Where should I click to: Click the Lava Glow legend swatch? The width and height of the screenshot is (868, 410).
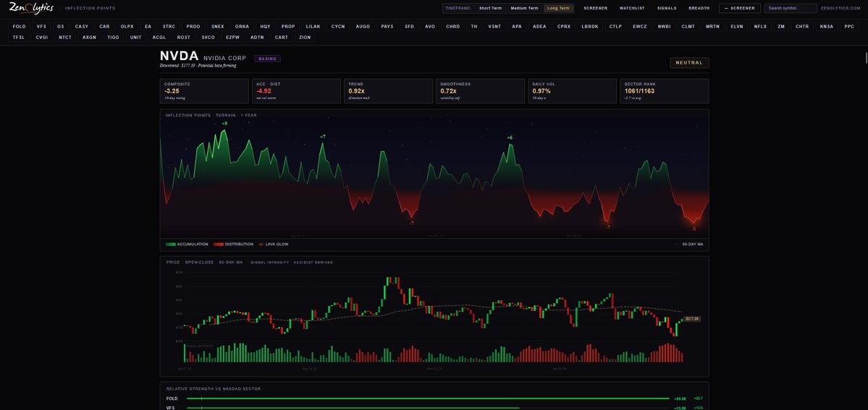(x=261, y=244)
